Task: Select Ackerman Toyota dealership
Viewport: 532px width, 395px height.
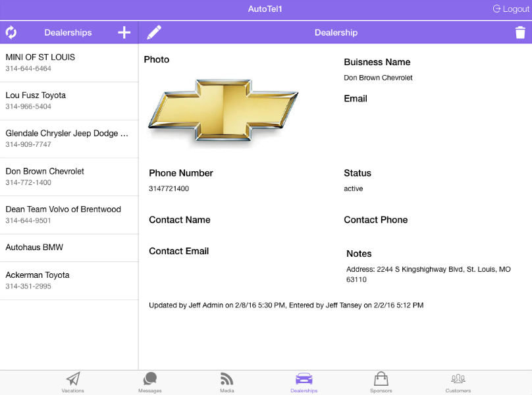Action: pos(69,280)
